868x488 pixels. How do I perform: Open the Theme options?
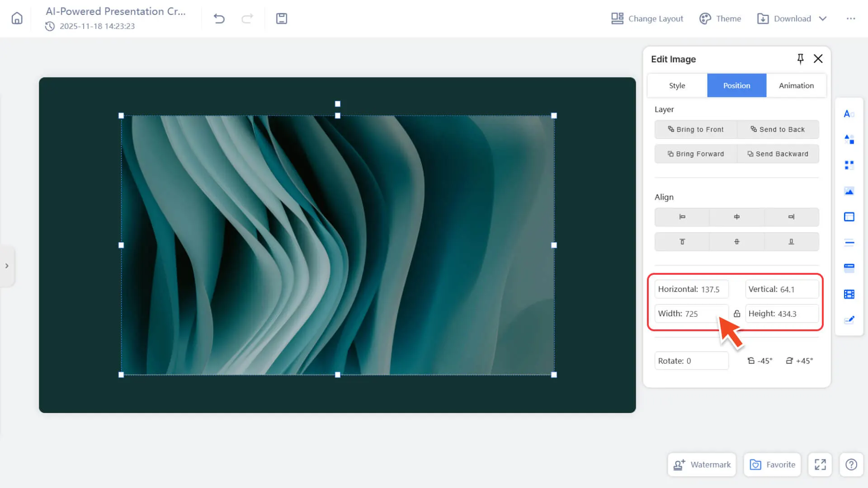[x=720, y=19]
